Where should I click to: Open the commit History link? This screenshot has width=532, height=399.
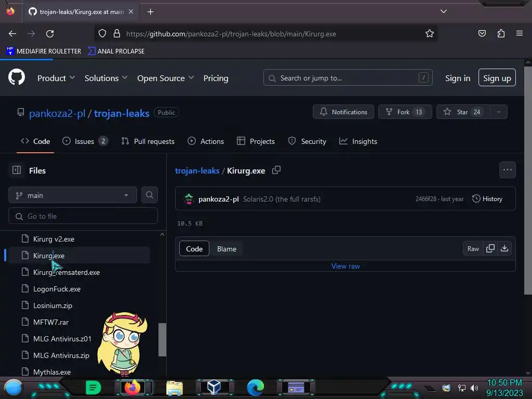click(x=487, y=199)
